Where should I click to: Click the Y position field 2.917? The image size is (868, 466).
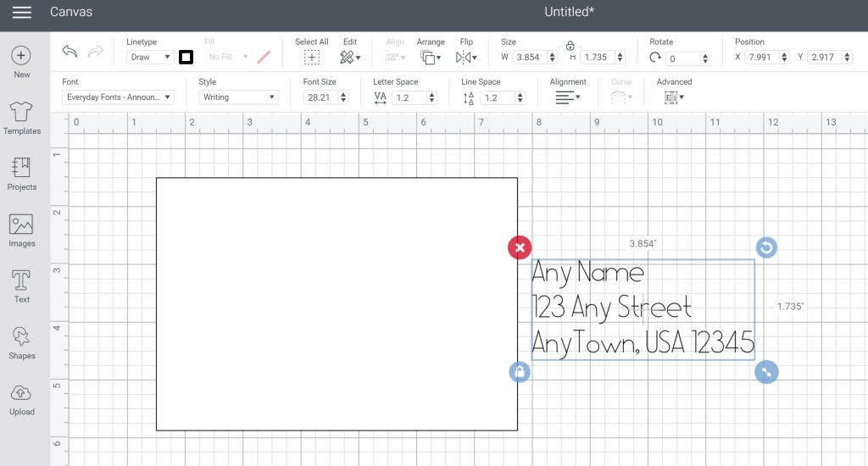(824, 57)
